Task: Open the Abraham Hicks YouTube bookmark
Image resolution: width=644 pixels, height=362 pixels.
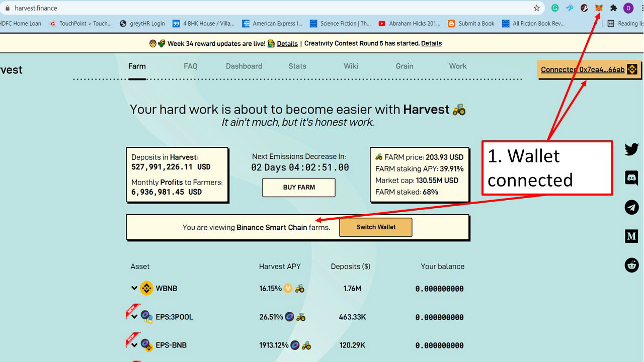Action: [x=409, y=23]
